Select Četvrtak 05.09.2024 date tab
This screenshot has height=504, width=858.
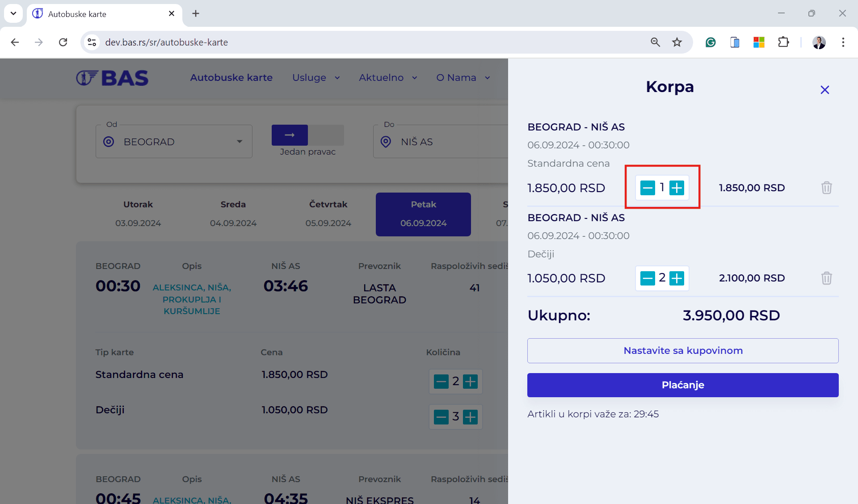[x=328, y=214]
